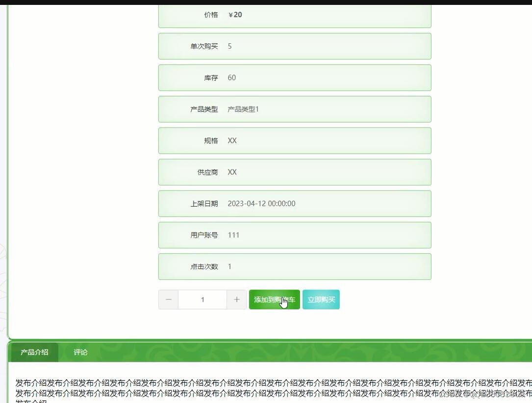Viewport: 532px width, 403px height.
Task: Click the 点击次数 field
Action: [x=294, y=267]
